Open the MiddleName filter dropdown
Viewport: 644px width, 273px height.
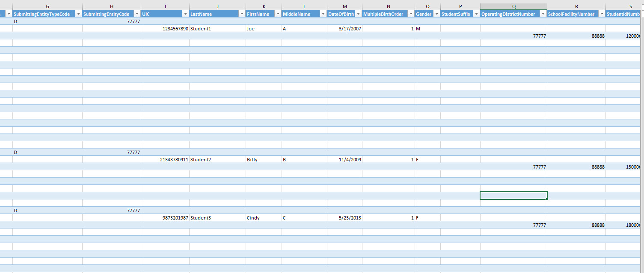(323, 14)
